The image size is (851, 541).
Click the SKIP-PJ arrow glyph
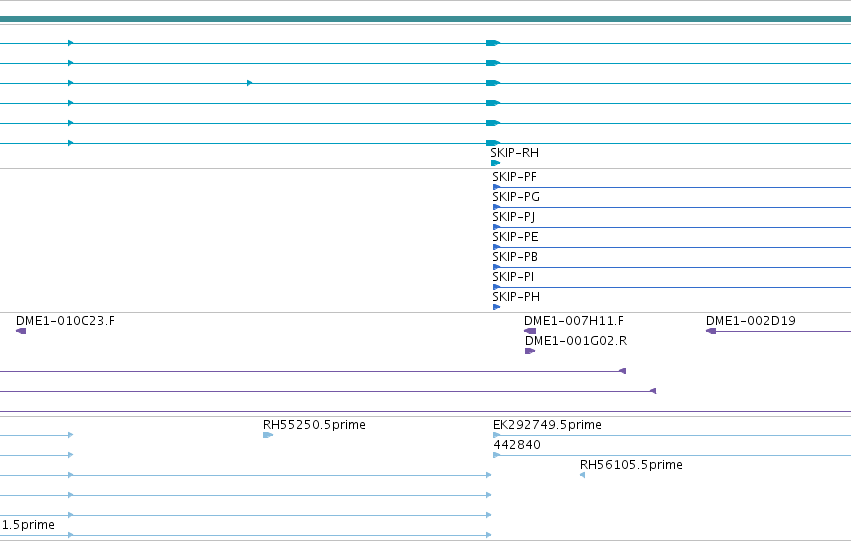coord(496,227)
